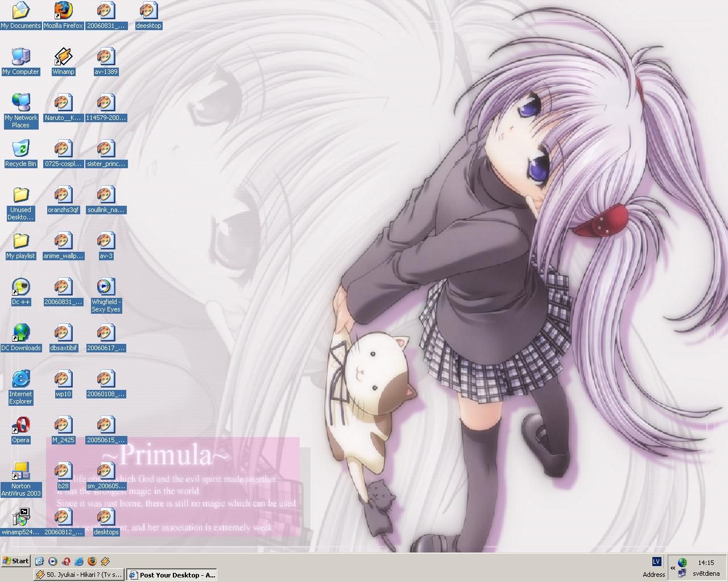728x582 pixels.
Task: Select the 20060617_... image file
Action: coord(106,338)
